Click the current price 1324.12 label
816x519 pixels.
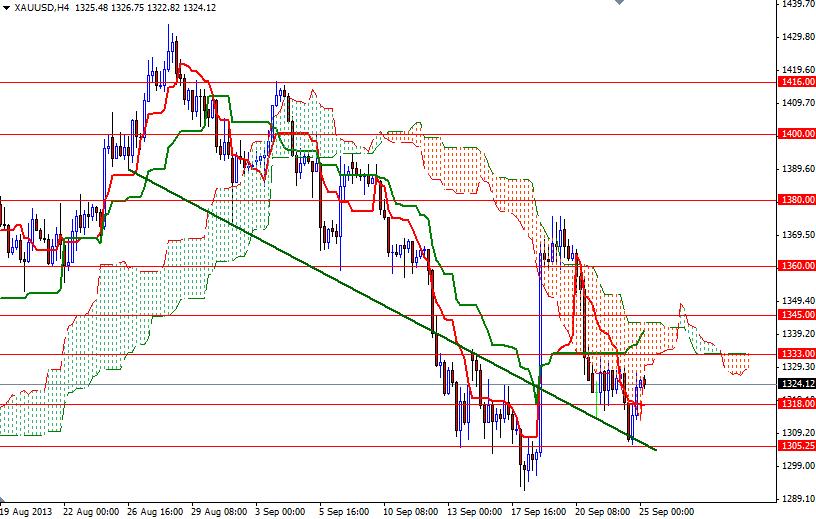click(x=797, y=384)
